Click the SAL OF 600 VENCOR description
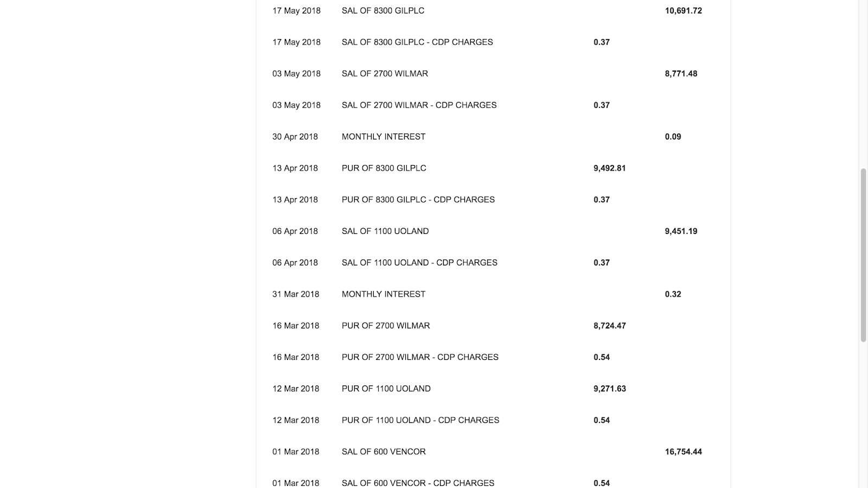Image resolution: width=868 pixels, height=488 pixels. pos(384,452)
